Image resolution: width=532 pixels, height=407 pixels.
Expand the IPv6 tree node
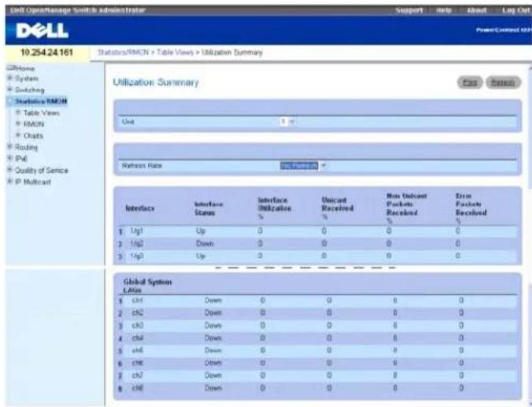[10, 158]
